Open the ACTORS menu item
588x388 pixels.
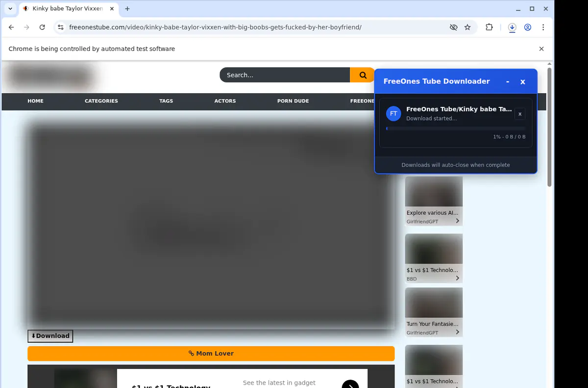pos(225,101)
